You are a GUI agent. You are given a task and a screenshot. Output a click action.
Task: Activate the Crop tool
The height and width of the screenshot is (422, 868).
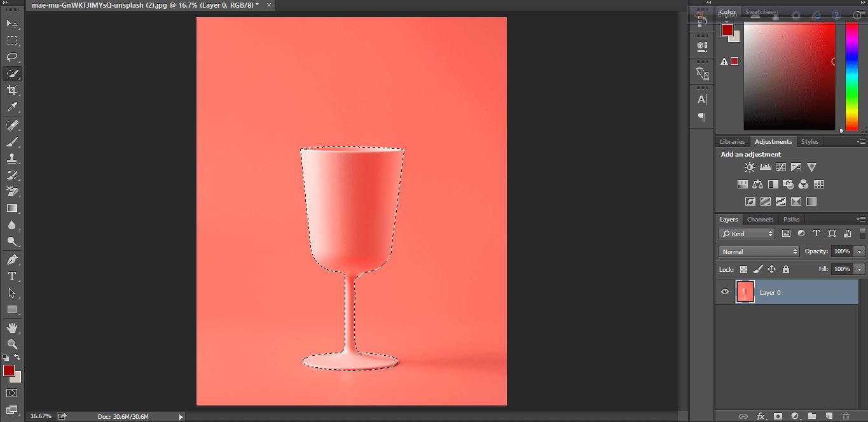[x=11, y=90]
